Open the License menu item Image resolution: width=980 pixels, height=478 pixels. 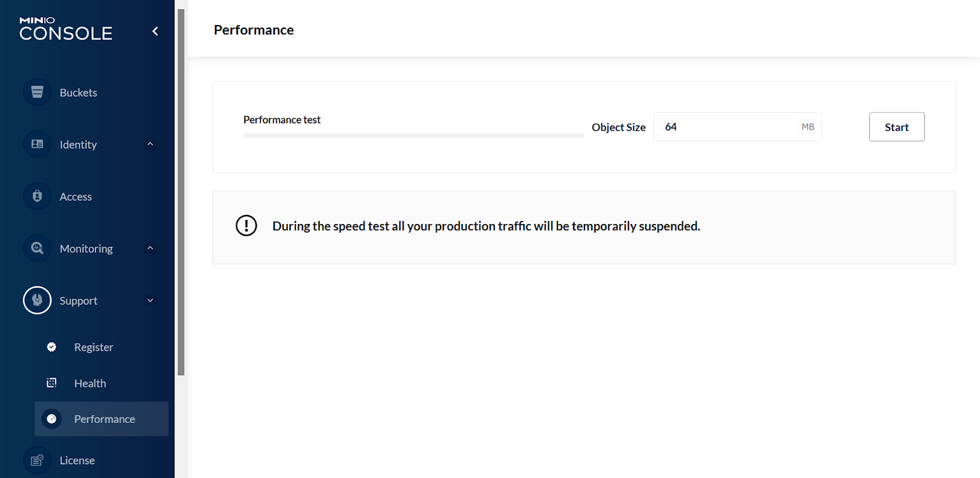click(77, 461)
